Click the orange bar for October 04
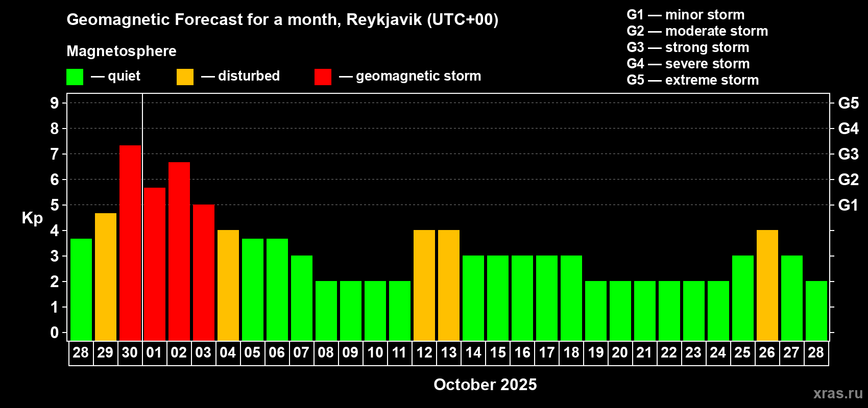 tap(228, 286)
